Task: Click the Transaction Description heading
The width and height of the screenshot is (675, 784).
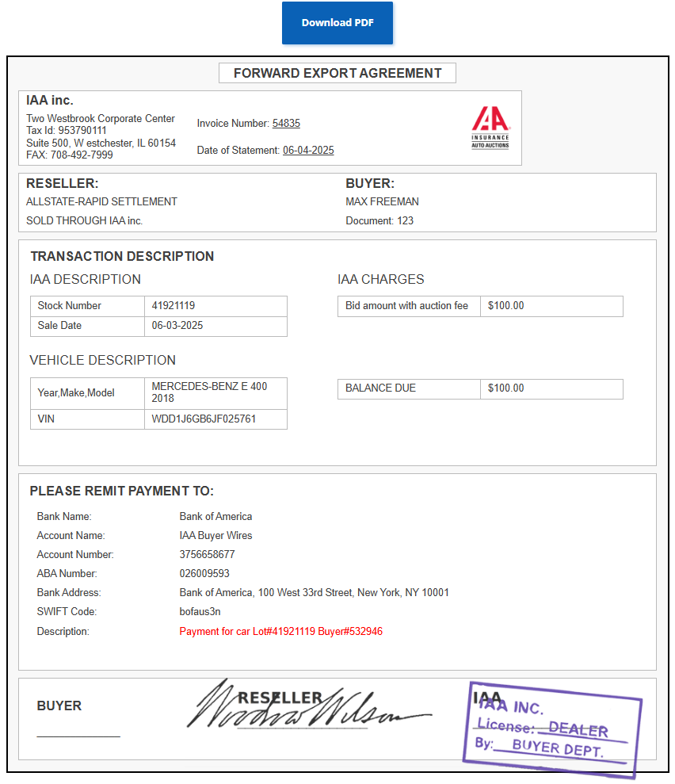Action: tap(122, 257)
